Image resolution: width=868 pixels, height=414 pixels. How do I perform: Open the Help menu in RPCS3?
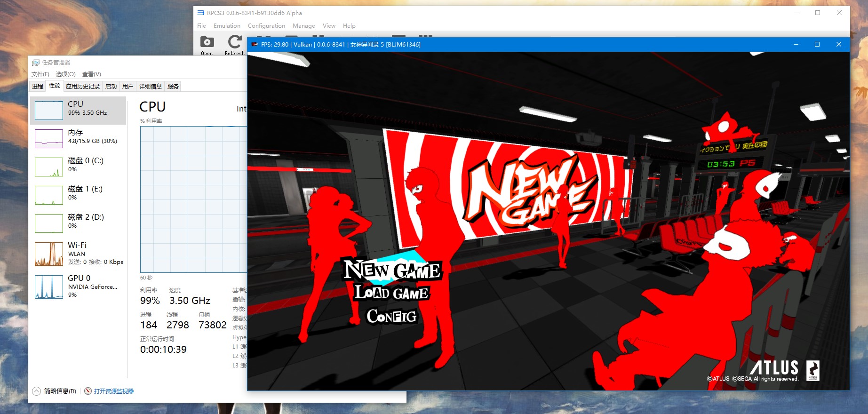(349, 25)
